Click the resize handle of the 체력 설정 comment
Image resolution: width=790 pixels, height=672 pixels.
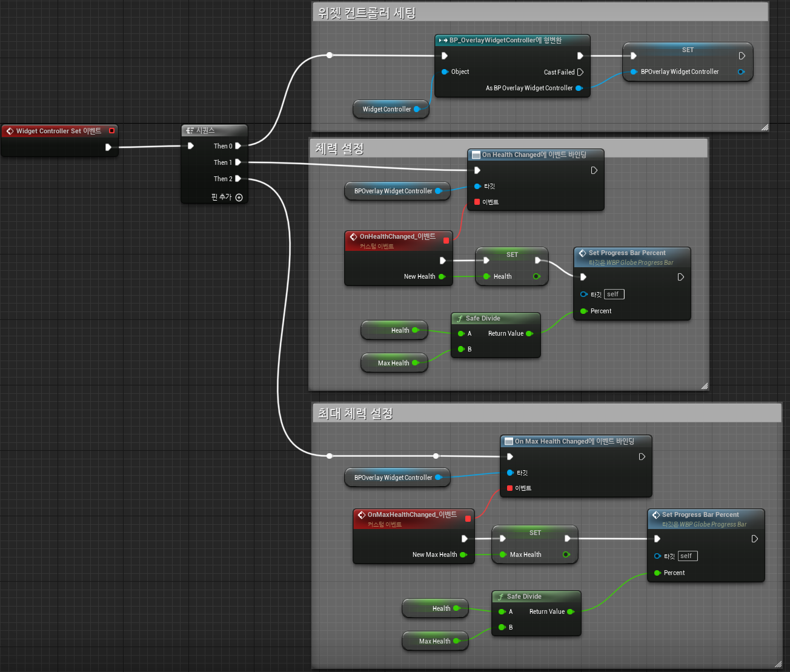point(704,385)
